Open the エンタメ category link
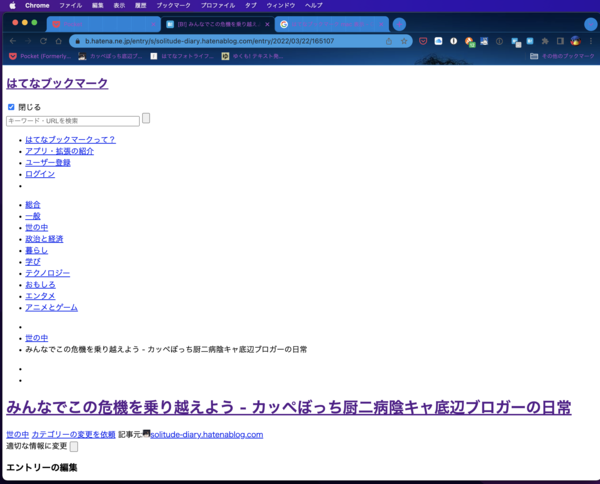The height and width of the screenshot is (484, 600). (x=40, y=296)
